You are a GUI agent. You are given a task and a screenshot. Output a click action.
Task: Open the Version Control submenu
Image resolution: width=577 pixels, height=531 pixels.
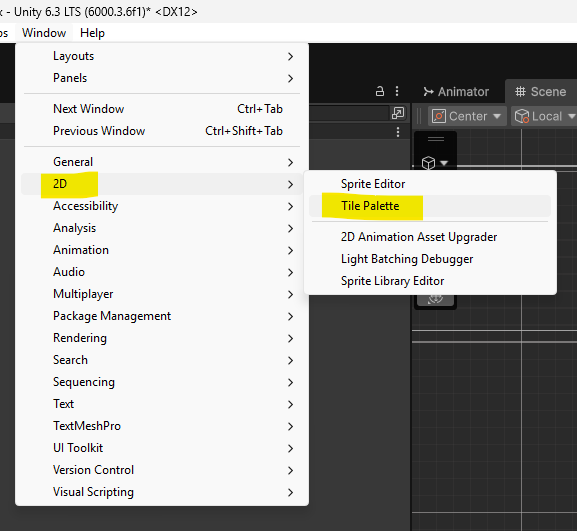point(162,470)
